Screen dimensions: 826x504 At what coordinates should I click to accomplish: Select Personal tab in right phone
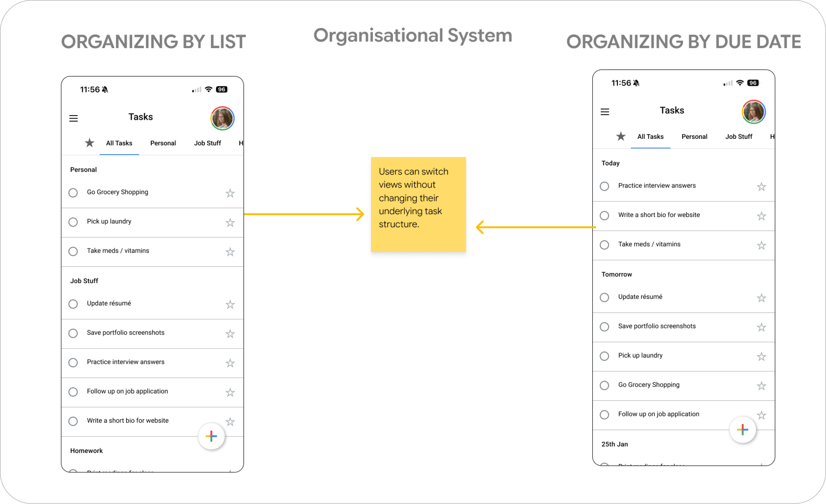click(694, 137)
